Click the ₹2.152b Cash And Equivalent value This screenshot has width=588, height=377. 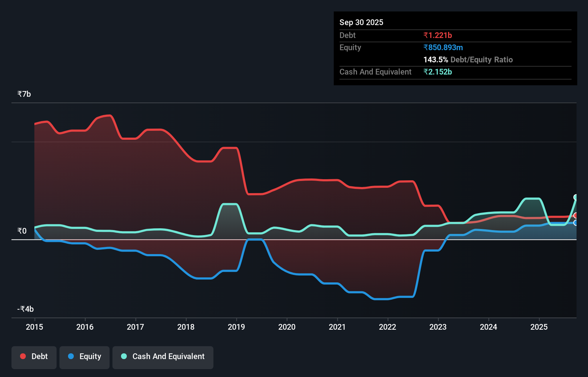[x=438, y=72]
